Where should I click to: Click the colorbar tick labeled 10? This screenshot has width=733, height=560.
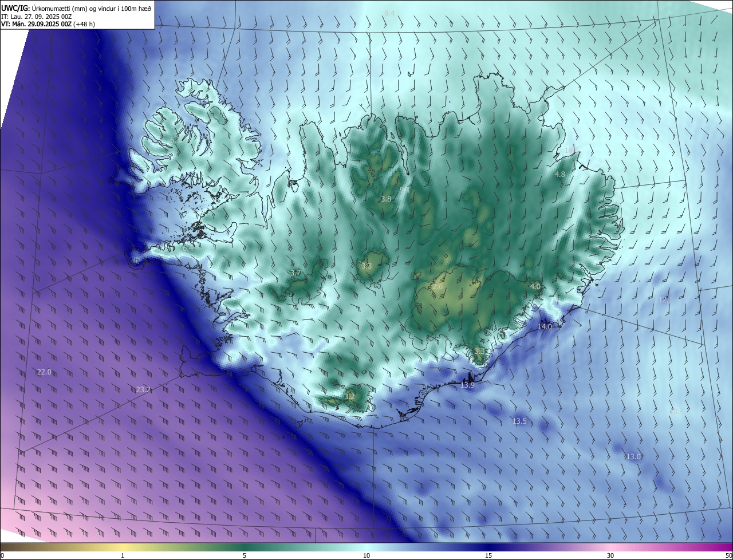(366, 555)
